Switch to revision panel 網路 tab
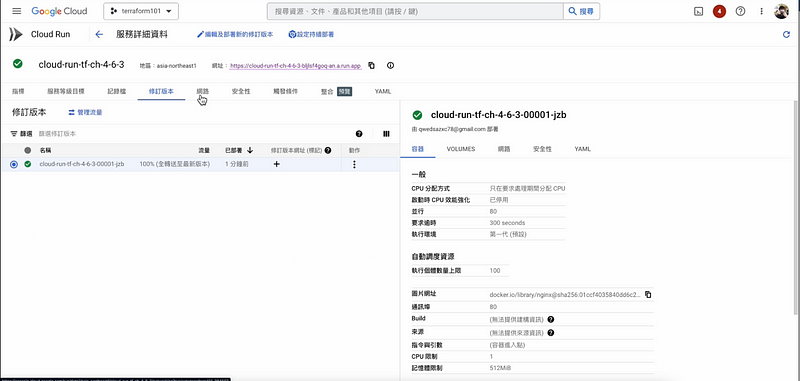Image resolution: width=800 pixels, height=381 pixels. (x=504, y=149)
